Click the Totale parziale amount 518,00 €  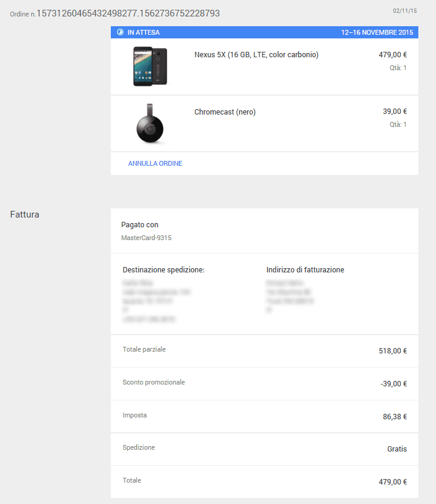tap(393, 350)
